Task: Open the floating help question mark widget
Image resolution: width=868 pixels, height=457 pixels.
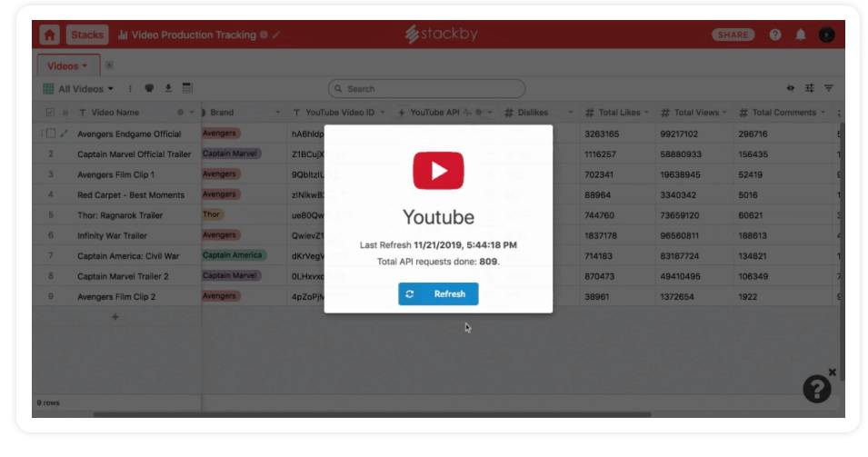Action: click(x=817, y=389)
